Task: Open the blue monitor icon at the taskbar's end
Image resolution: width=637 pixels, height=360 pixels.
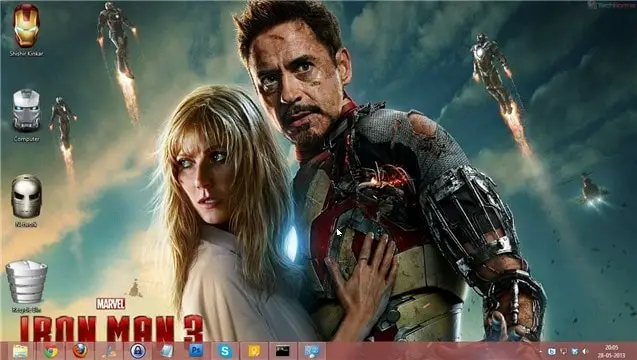Action: 312,351
